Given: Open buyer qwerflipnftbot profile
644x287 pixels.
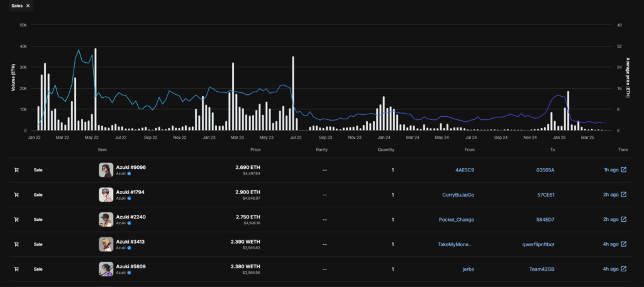Looking at the screenshot, I should tap(541, 244).
